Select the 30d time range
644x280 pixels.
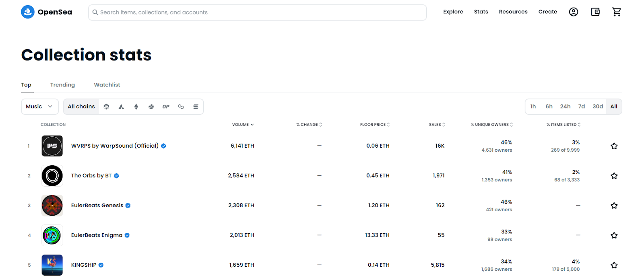point(598,107)
